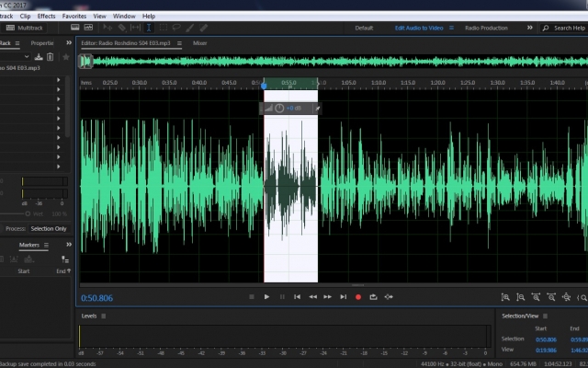Move playhead to next marker

(343, 296)
